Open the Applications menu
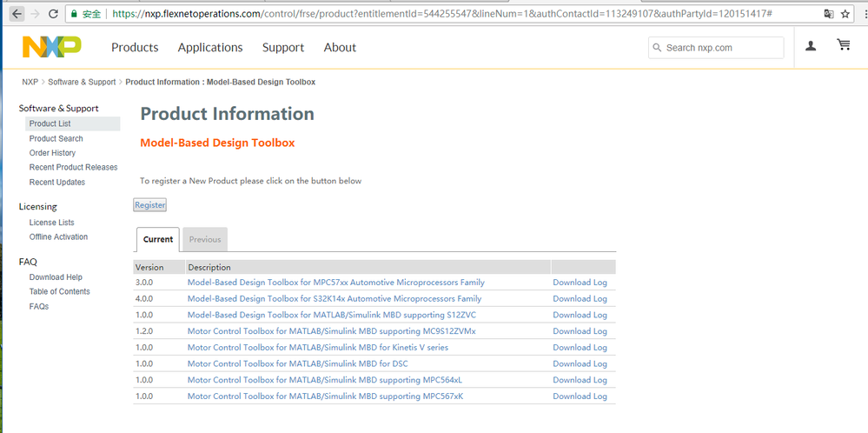This screenshot has width=868, height=433. pyautogui.click(x=210, y=48)
